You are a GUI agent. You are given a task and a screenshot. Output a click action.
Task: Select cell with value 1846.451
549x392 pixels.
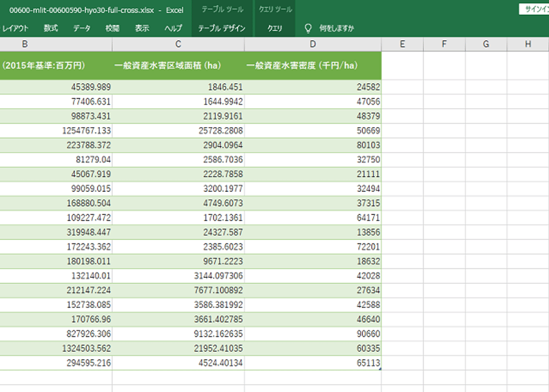click(178, 87)
